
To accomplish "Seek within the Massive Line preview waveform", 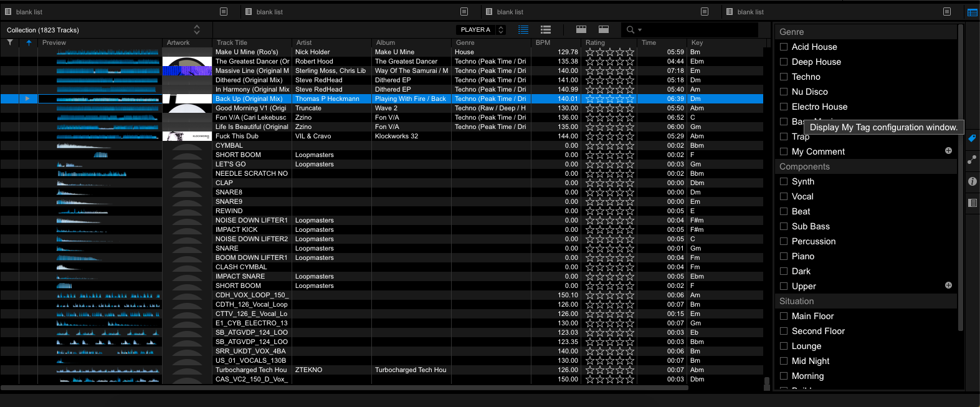I will [107, 71].
